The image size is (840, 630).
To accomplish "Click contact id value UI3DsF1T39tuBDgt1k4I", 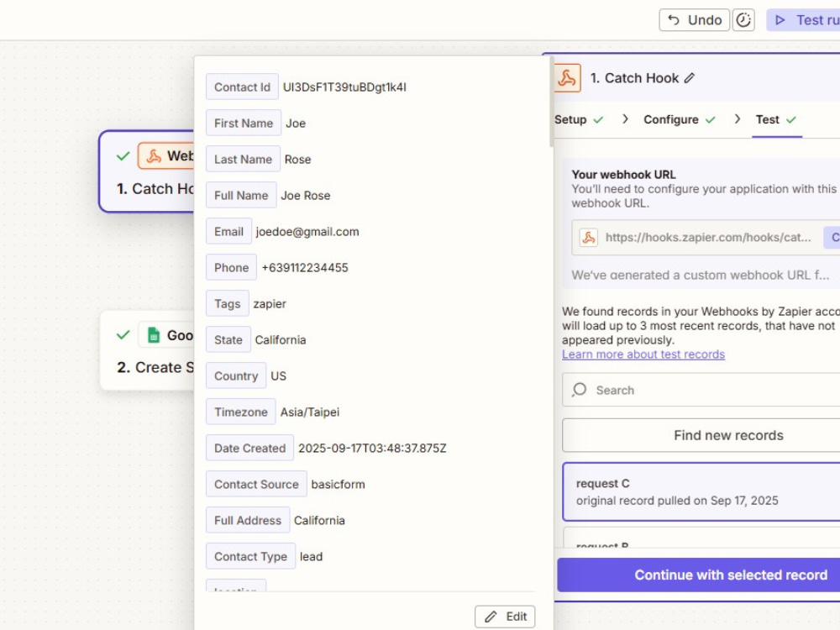I will (x=344, y=87).
